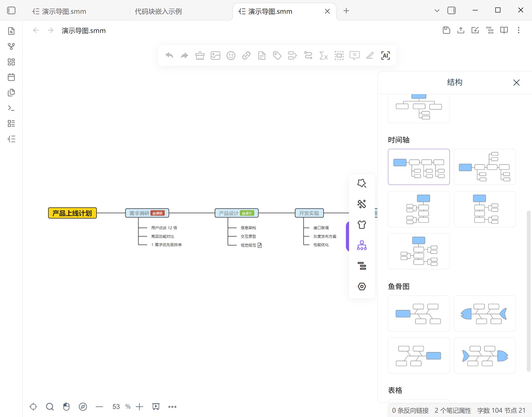Toggle the left sidebar panel
This screenshot has height=417, width=532.
click(x=11, y=11)
